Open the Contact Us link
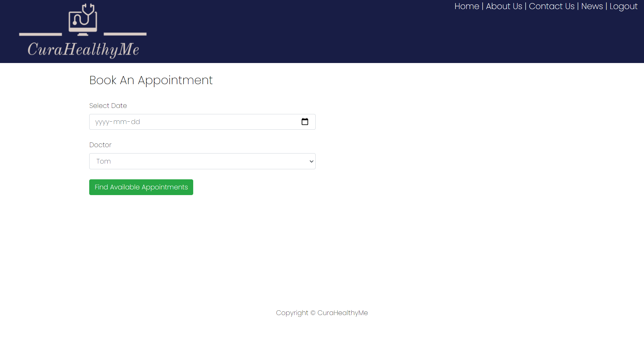 [x=551, y=6]
